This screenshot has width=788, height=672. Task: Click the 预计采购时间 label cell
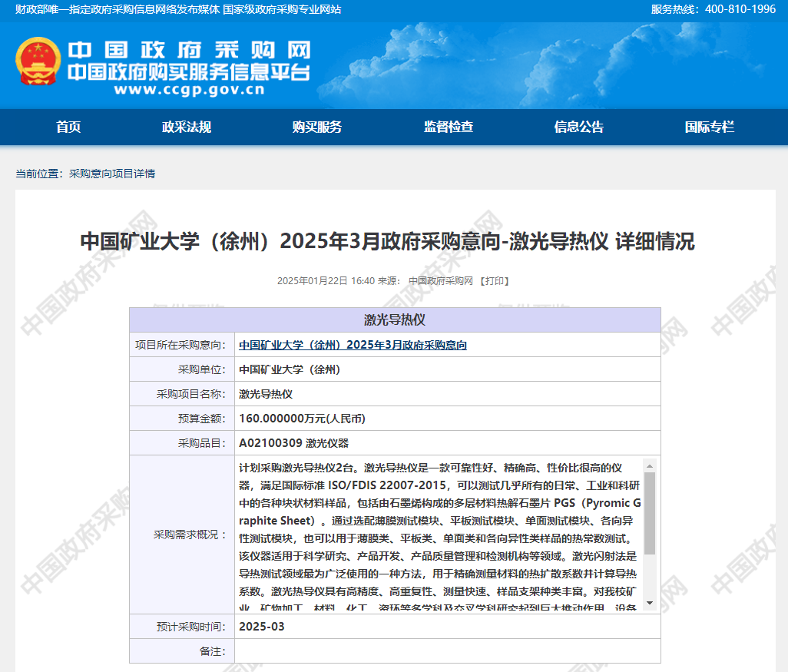pyautogui.click(x=182, y=626)
